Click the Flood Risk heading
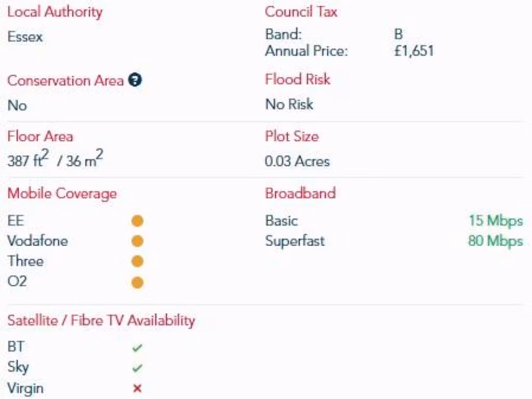The image size is (532, 399). click(298, 79)
